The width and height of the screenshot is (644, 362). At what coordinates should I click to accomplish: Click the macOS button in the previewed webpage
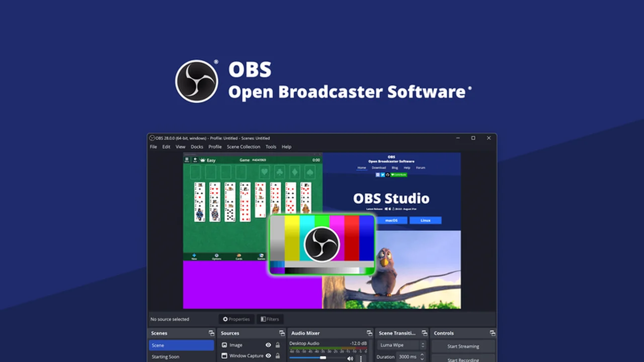[x=391, y=220]
